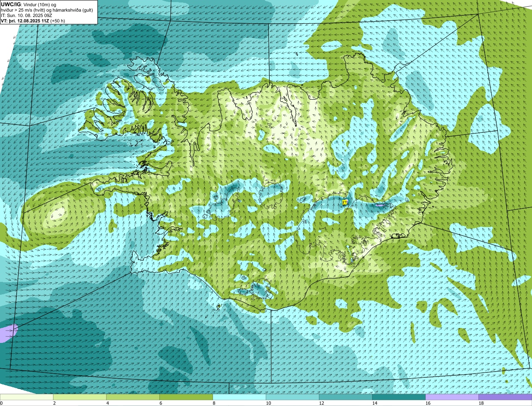Click the 16–18 m/s light purple legend swatch
Image resolution: width=532 pixels, height=406 pixels.
pos(452,397)
